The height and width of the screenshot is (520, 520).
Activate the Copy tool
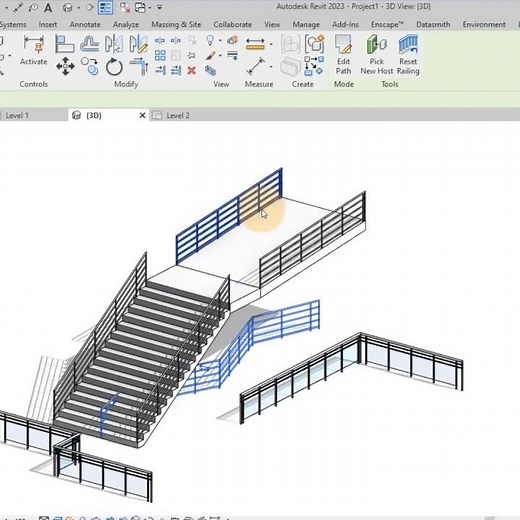[90, 66]
